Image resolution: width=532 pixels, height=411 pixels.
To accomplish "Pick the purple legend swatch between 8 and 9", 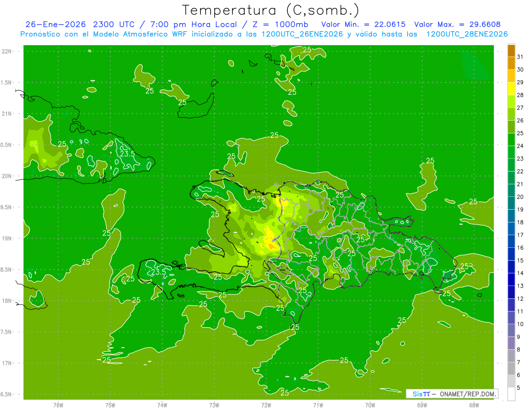I will [x=511, y=343].
